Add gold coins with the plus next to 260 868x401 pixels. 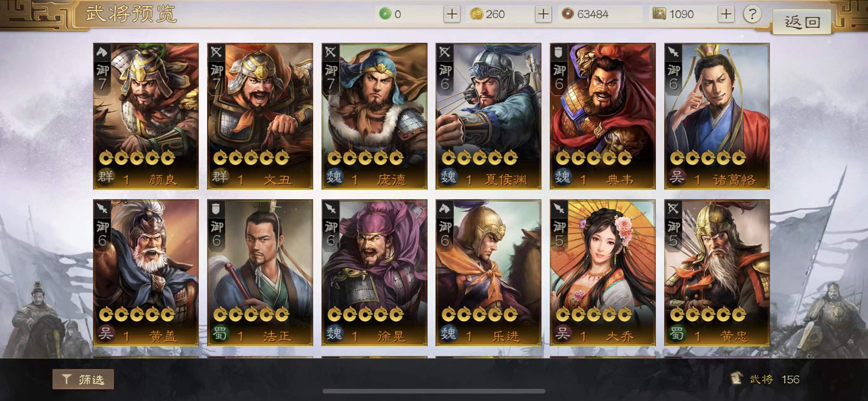[543, 14]
